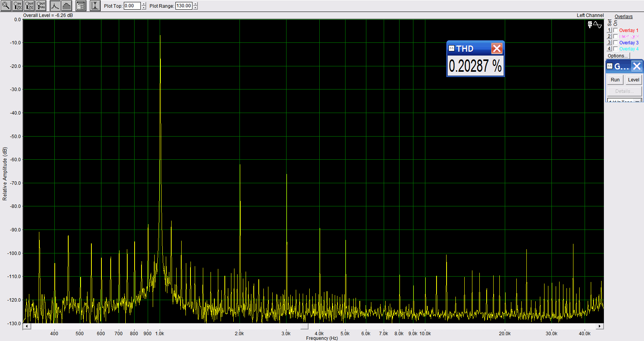This screenshot has height=341, width=644.
Task: Click the horizontal scrollbar thumb
Action: [304, 326]
